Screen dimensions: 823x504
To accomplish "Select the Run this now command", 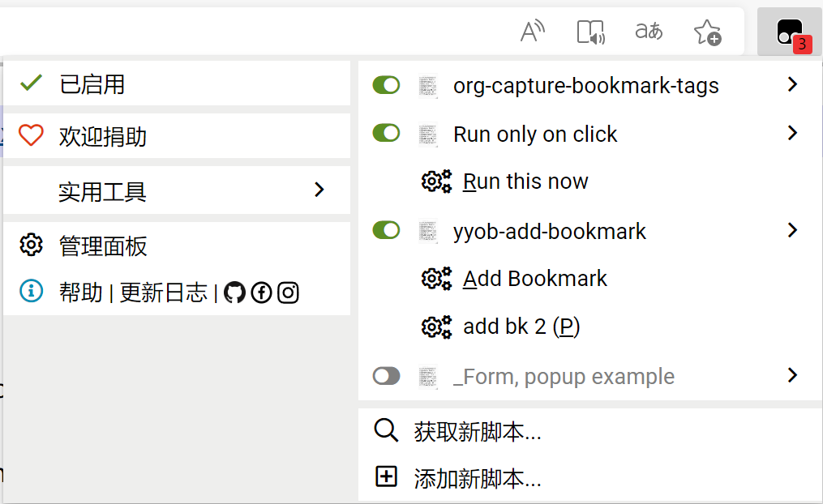I will click(x=525, y=182).
